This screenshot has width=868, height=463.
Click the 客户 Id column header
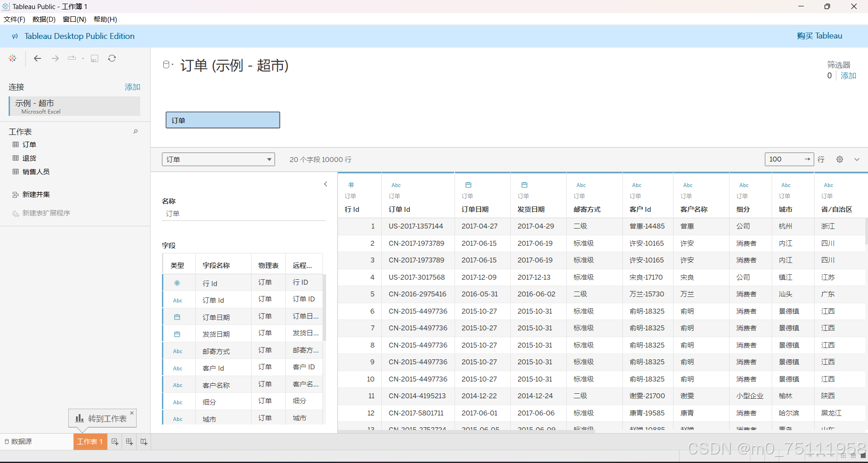coord(640,209)
